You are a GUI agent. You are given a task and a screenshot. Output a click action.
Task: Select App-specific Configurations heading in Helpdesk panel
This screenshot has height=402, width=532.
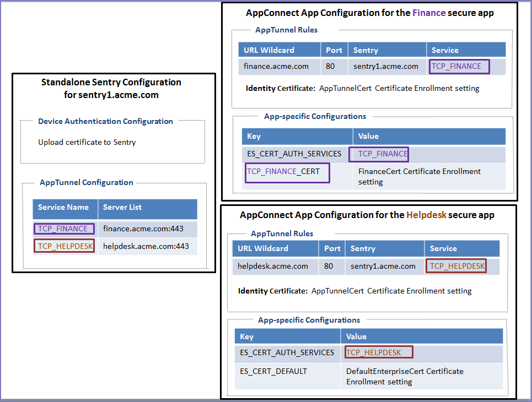(x=309, y=320)
